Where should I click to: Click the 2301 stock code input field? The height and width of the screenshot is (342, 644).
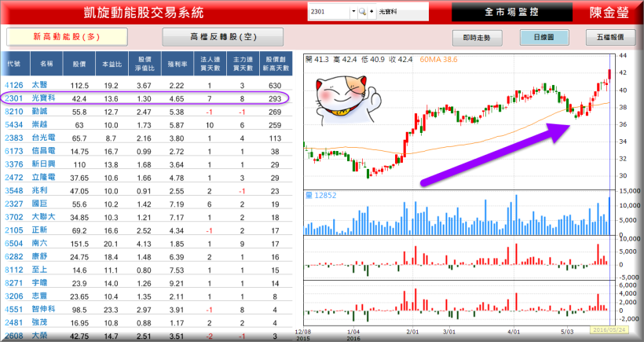330,12
